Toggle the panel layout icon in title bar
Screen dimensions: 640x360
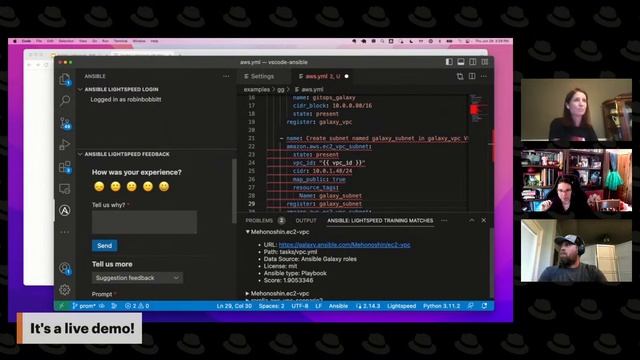[x=461, y=62]
